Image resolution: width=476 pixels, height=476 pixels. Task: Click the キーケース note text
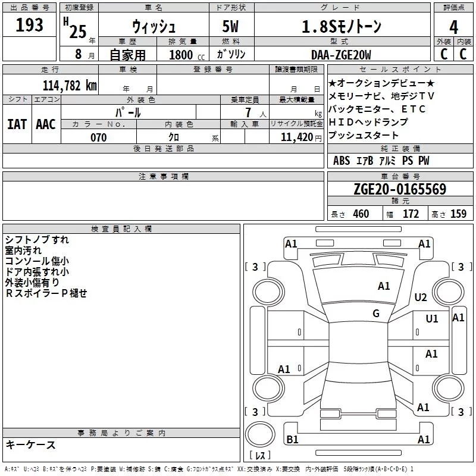pos(30,444)
